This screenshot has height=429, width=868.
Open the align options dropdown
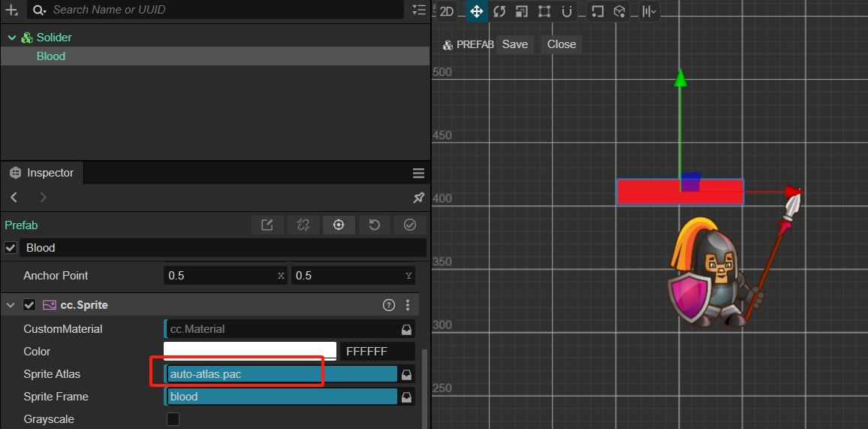tap(649, 11)
